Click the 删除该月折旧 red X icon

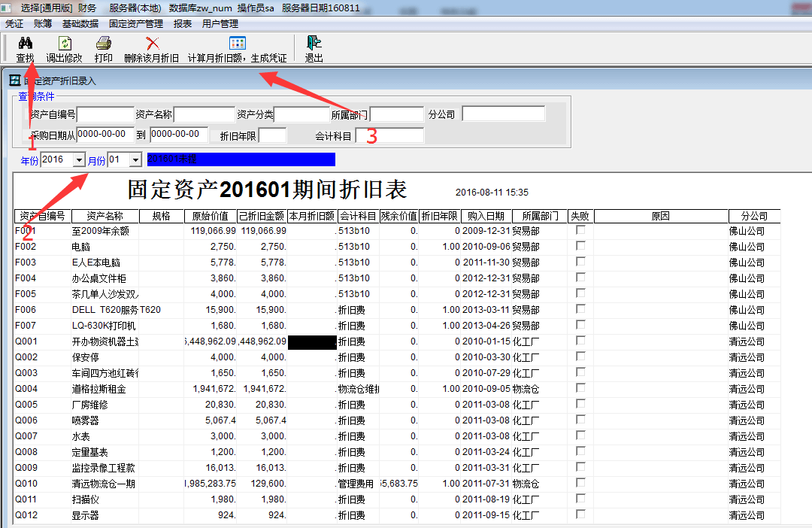[152, 44]
